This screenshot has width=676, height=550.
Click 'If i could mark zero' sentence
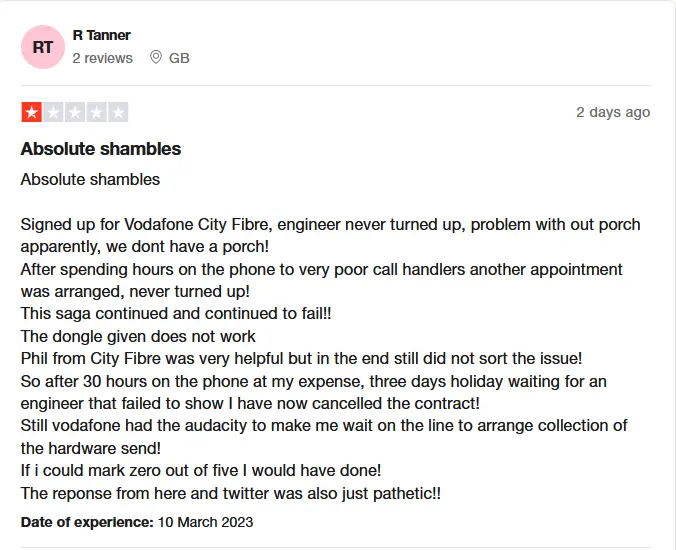201,470
